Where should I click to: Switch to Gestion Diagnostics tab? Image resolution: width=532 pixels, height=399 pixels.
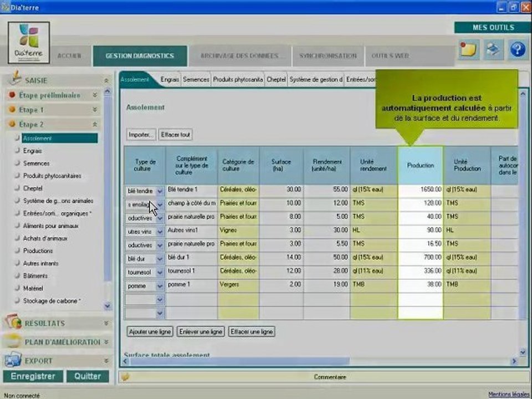coord(140,55)
